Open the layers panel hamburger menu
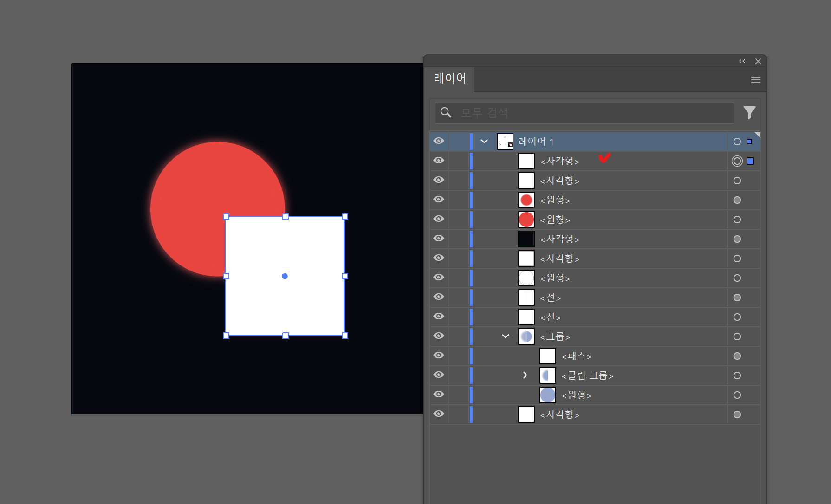The width and height of the screenshot is (831, 504). [755, 80]
